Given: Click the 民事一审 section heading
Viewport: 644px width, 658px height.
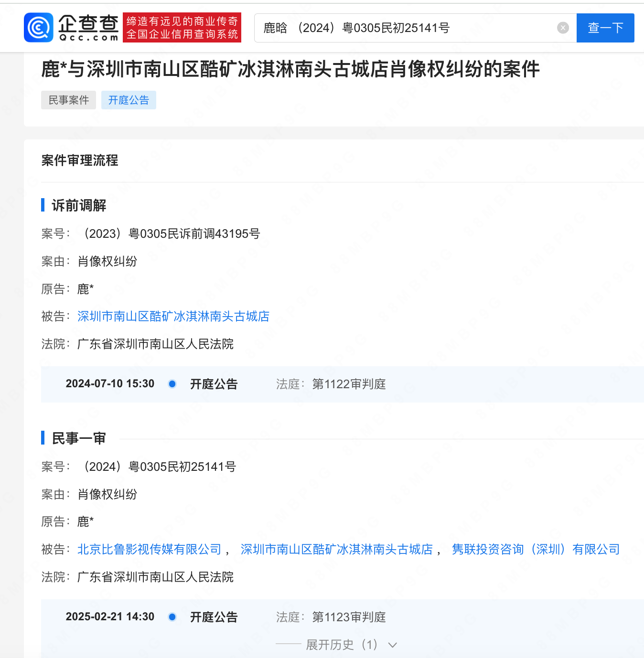Looking at the screenshot, I should (79, 438).
